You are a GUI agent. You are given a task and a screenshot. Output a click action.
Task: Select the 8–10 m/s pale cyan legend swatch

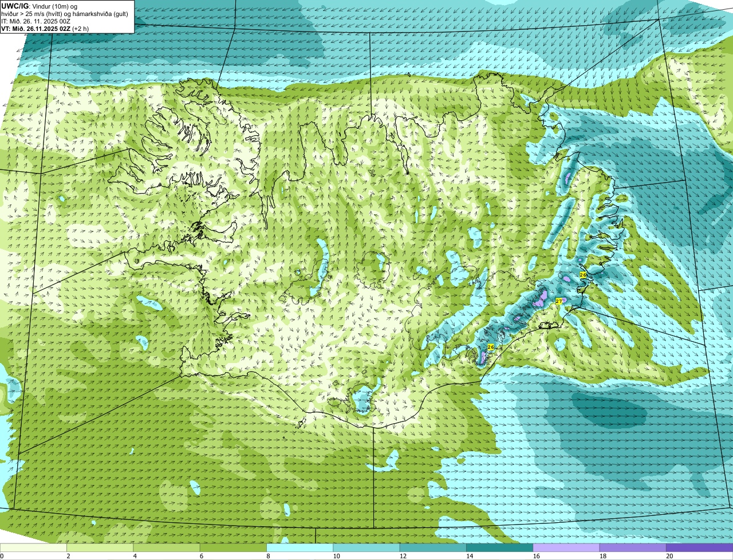(300, 547)
